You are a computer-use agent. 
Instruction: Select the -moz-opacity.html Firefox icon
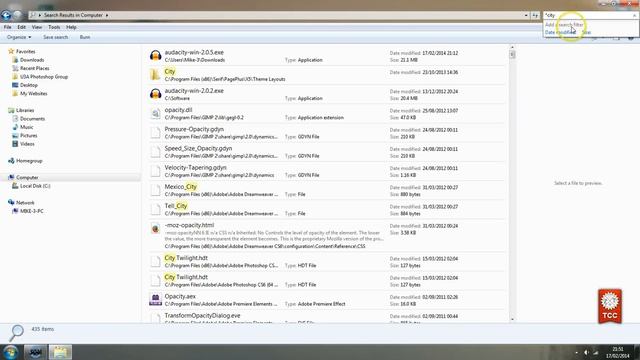pyautogui.click(x=155, y=229)
